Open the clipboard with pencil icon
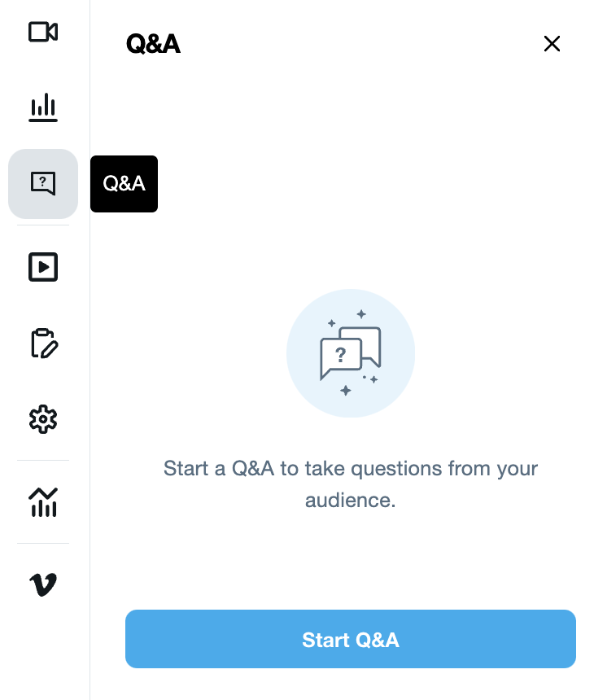607x700 pixels. pos(43,343)
